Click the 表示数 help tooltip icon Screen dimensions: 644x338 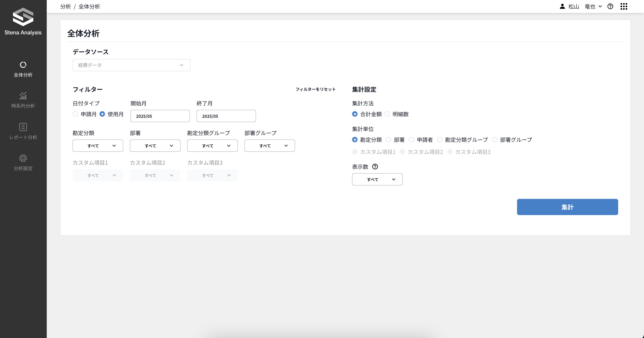click(x=375, y=167)
